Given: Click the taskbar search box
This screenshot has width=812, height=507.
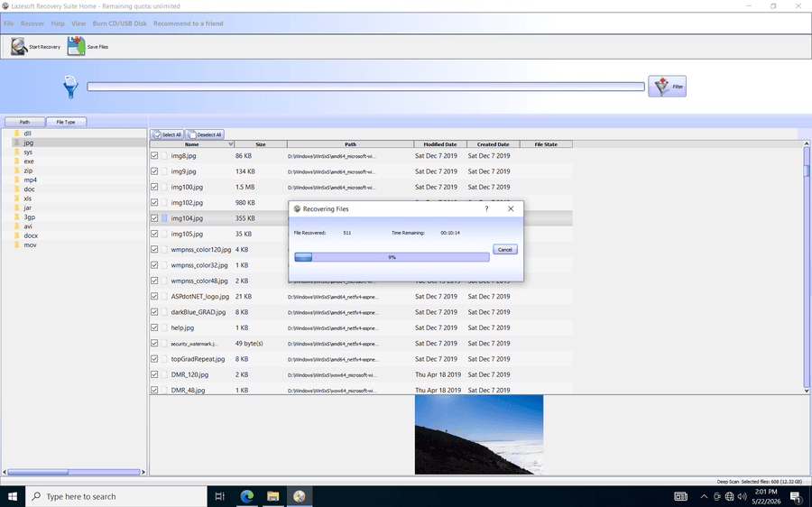Looking at the screenshot, I should click(116, 496).
